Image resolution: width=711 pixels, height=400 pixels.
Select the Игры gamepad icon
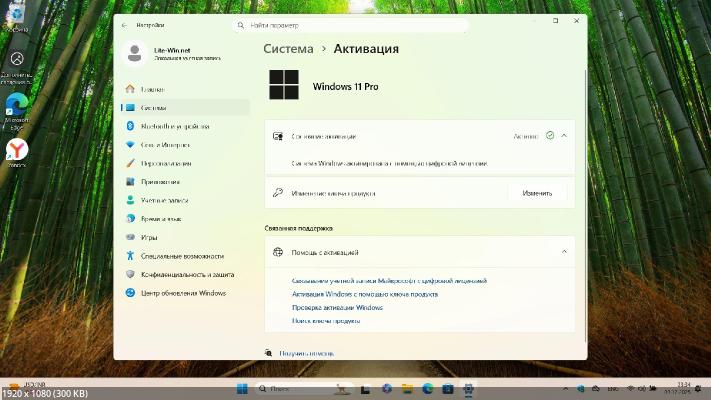[x=130, y=237]
